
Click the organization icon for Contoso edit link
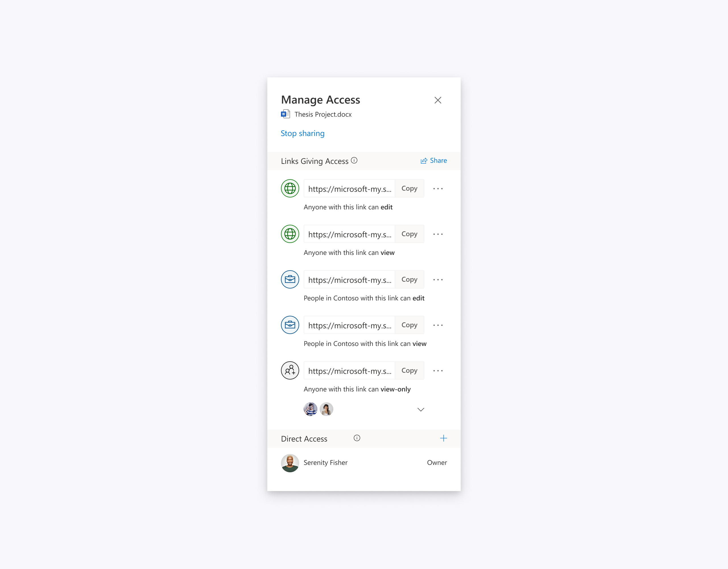[290, 279]
